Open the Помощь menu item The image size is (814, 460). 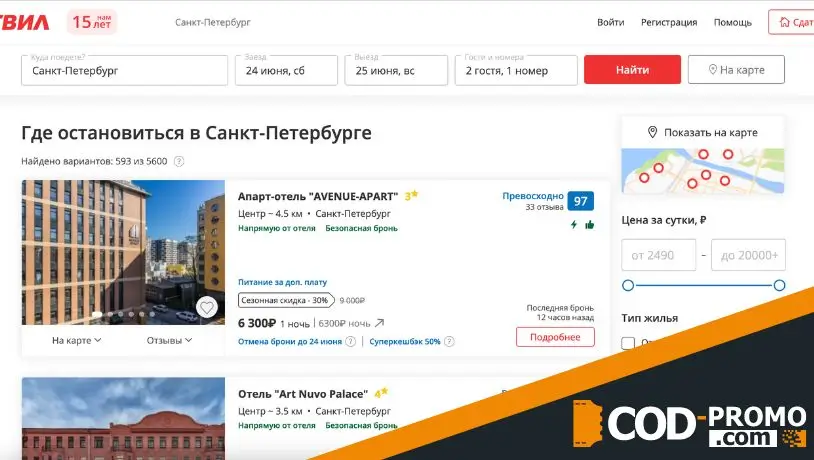732,22
